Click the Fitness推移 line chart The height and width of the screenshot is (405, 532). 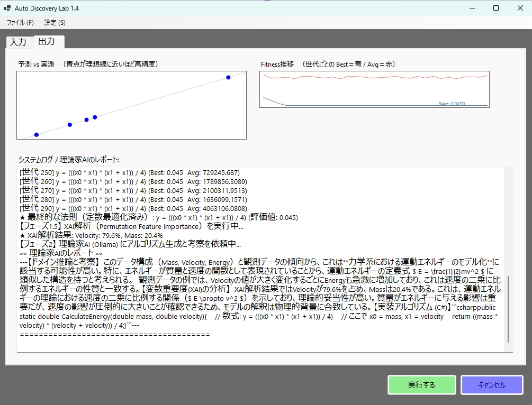(x=374, y=89)
